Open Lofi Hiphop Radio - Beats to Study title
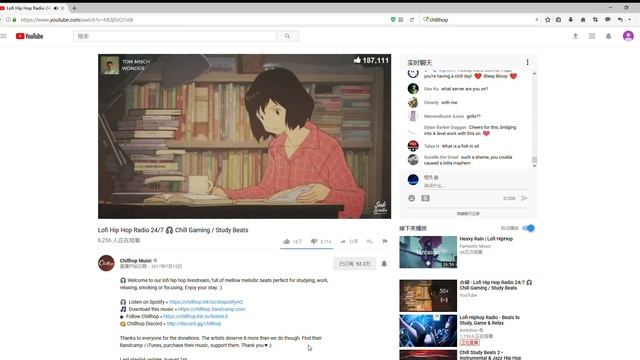The width and height of the screenshot is (640, 360). click(x=490, y=320)
